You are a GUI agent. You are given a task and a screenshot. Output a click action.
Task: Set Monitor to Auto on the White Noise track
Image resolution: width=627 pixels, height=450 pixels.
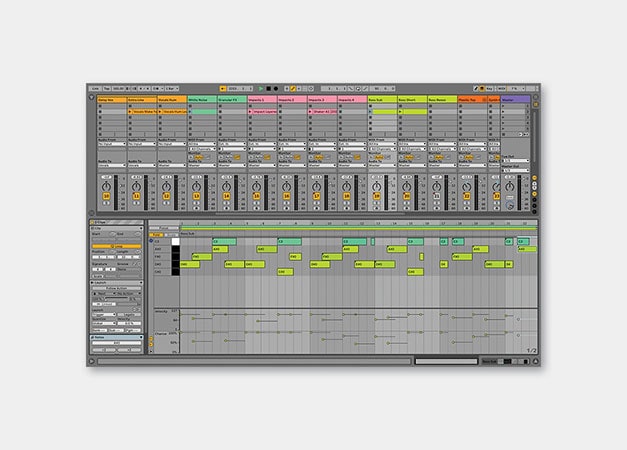click(x=198, y=158)
